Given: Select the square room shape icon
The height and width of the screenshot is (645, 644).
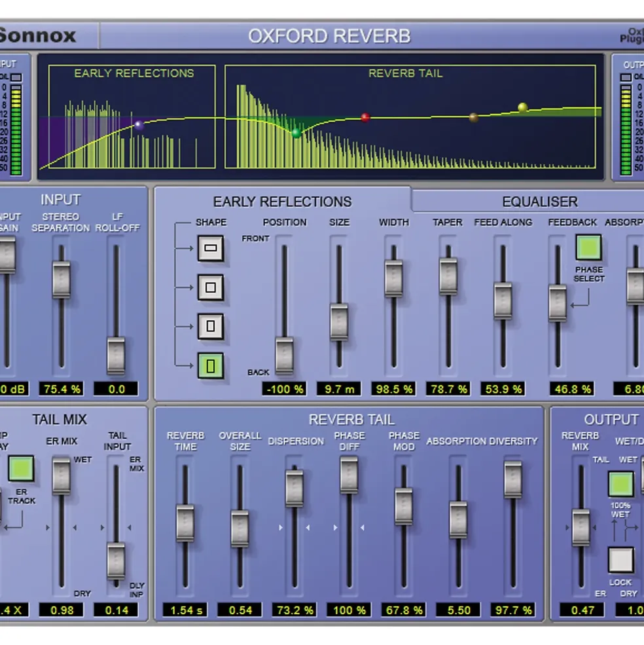Looking at the screenshot, I should [211, 287].
